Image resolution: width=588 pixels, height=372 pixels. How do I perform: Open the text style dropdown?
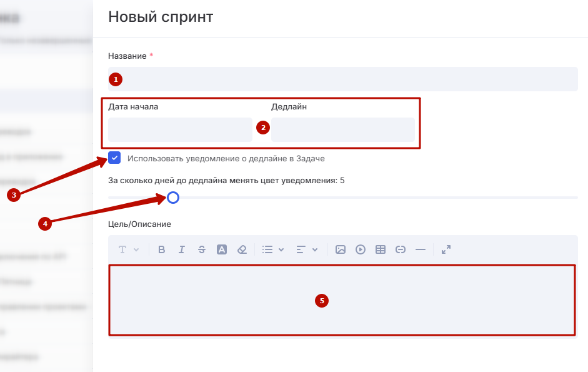coord(128,249)
